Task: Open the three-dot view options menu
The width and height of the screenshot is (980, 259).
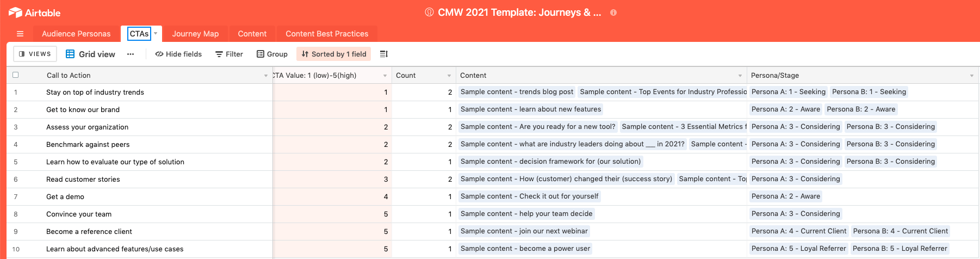Action: coord(131,54)
